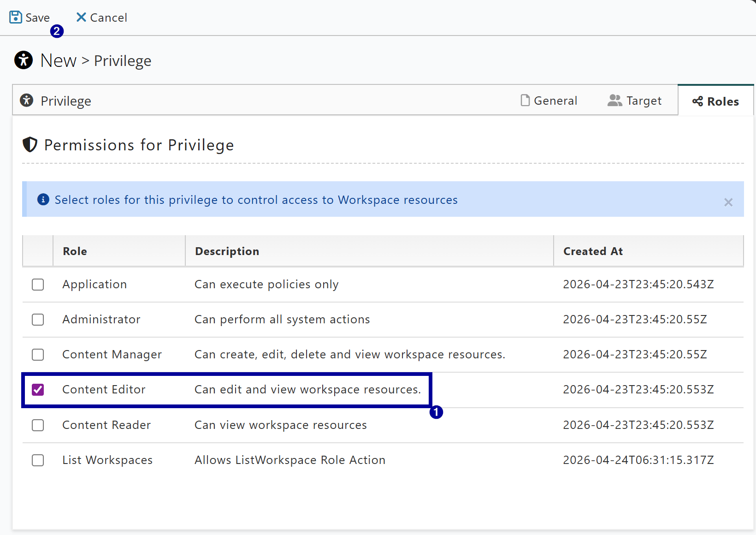Check the Administrator role checkbox

coord(38,320)
